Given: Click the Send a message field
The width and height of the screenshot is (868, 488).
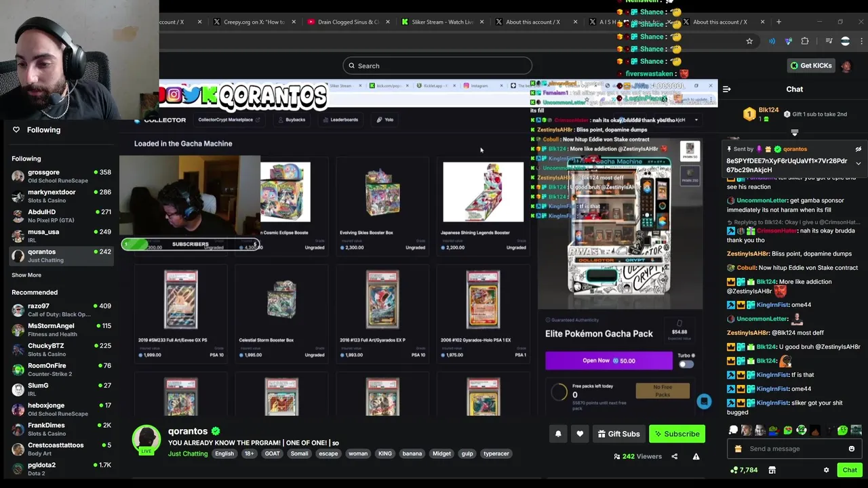Looking at the screenshot, I should click(793, 449).
